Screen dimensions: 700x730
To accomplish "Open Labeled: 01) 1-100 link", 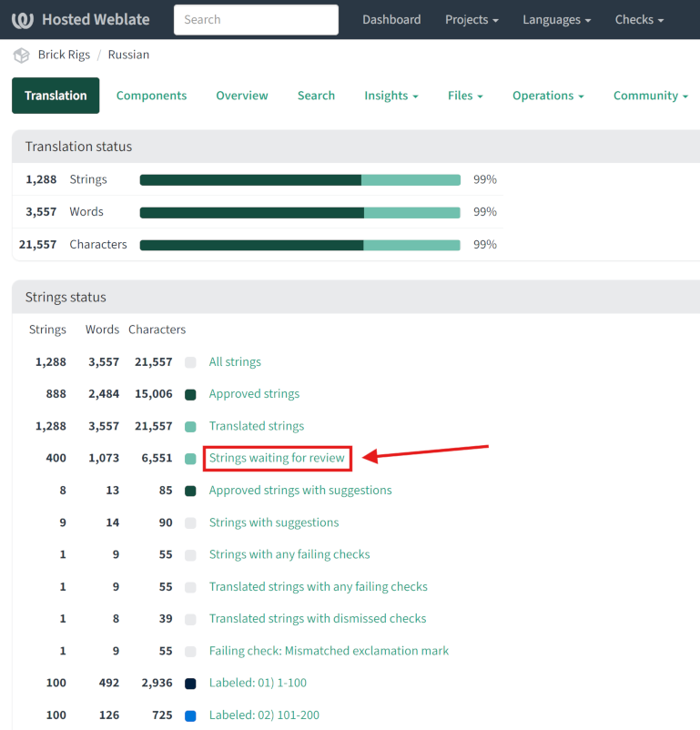I will coord(258,683).
